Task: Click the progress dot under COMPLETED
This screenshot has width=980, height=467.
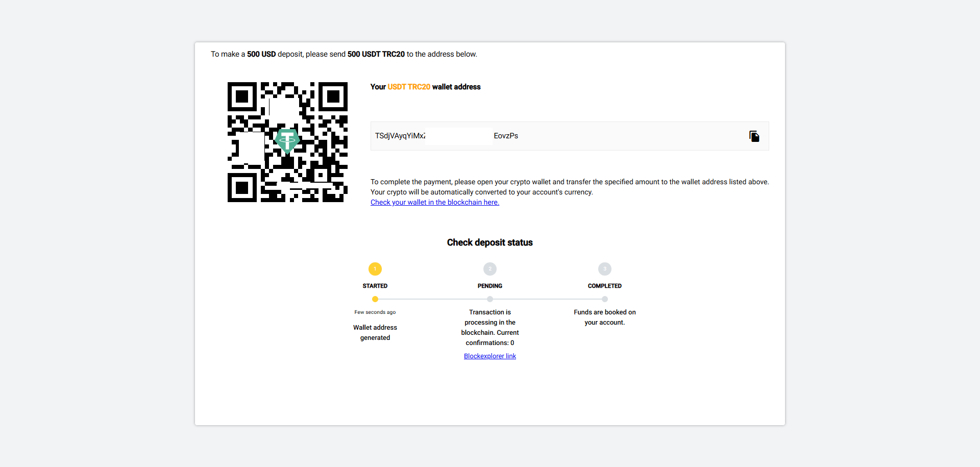Action: point(605,299)
